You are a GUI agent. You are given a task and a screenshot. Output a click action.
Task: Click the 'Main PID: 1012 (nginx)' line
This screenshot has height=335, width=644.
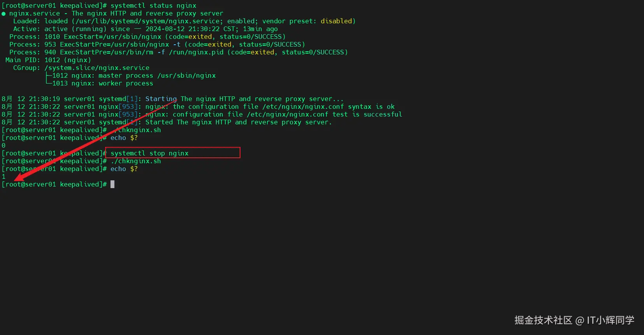[48, 60]
